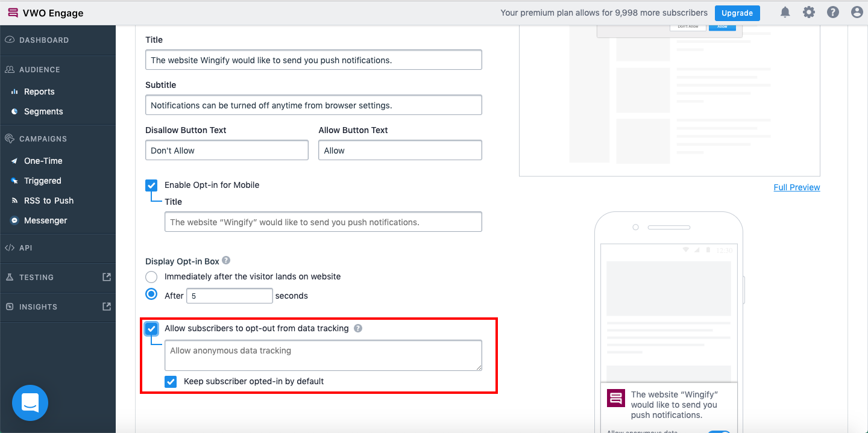Show help for opt-out data tracking
This screenshot has height=433, width=868.
tap(358, 328)
